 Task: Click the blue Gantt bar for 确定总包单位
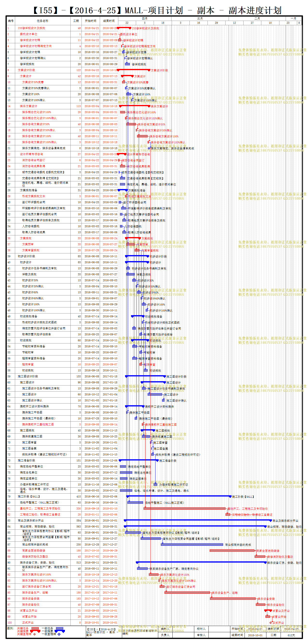(x=126, y=472)
